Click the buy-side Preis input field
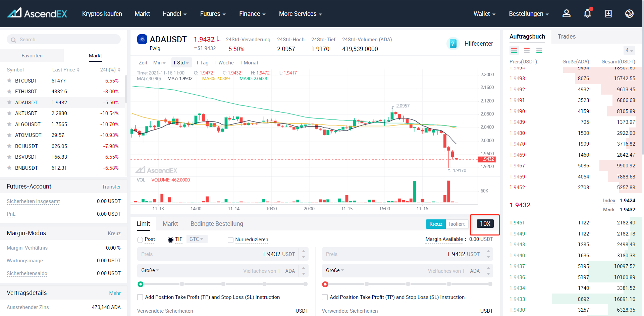The image size is (644, 316). 218,254
